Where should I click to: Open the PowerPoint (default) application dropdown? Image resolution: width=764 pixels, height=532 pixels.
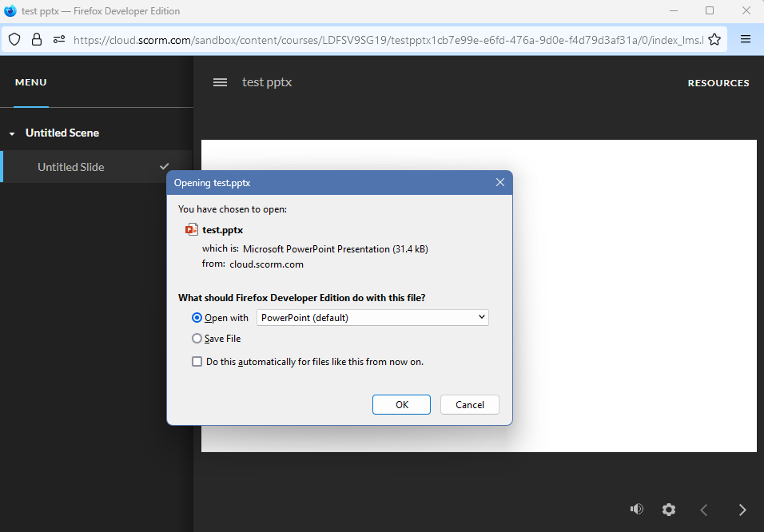click(372, 318)
